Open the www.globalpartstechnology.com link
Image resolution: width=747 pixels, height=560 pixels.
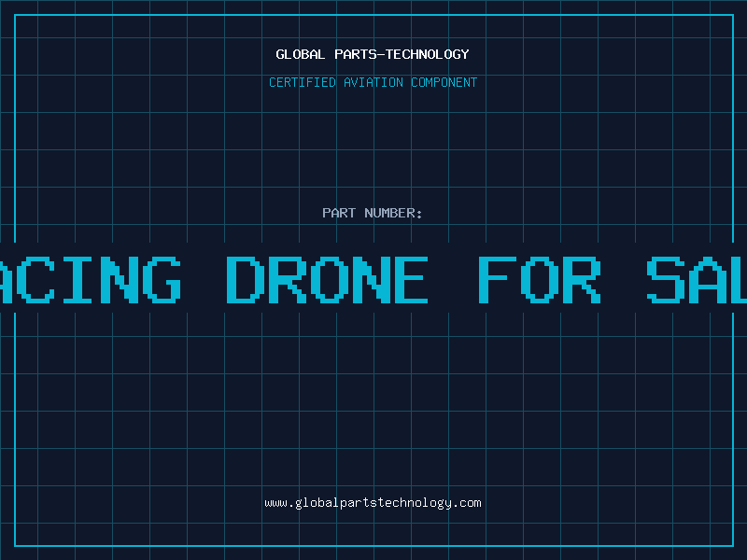373,503
